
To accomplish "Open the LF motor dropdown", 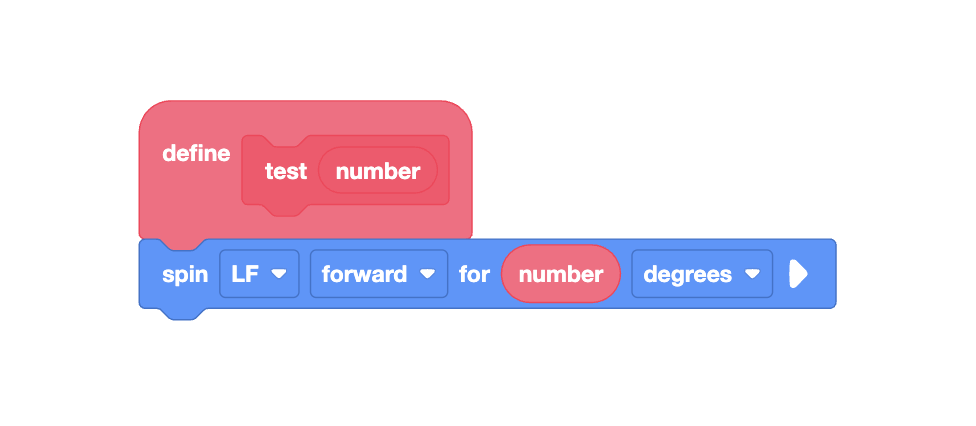I will point(259,274).
